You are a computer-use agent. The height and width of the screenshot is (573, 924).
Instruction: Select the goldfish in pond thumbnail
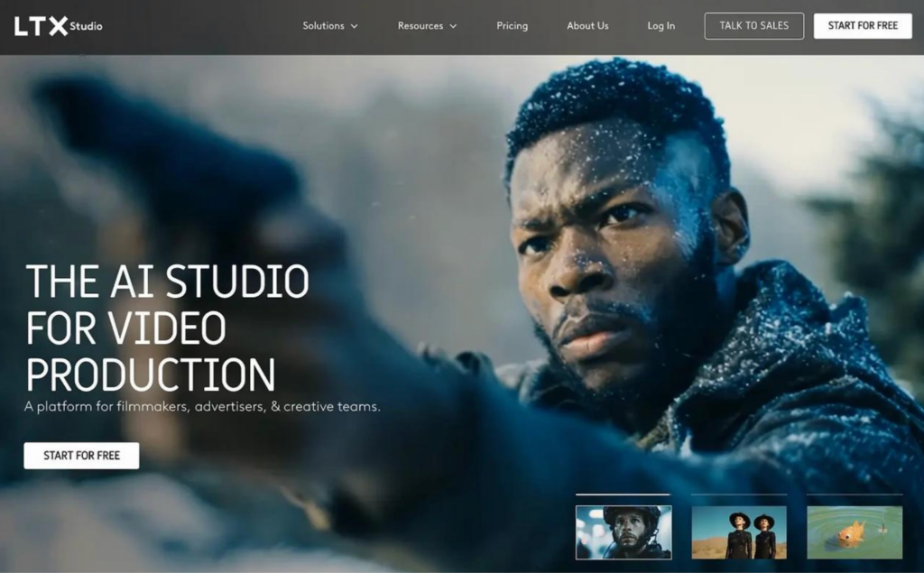[855, 532]
